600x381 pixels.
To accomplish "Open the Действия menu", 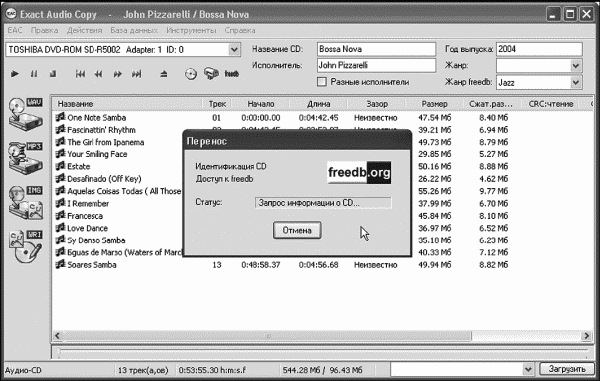I will (x=85, y=30).
